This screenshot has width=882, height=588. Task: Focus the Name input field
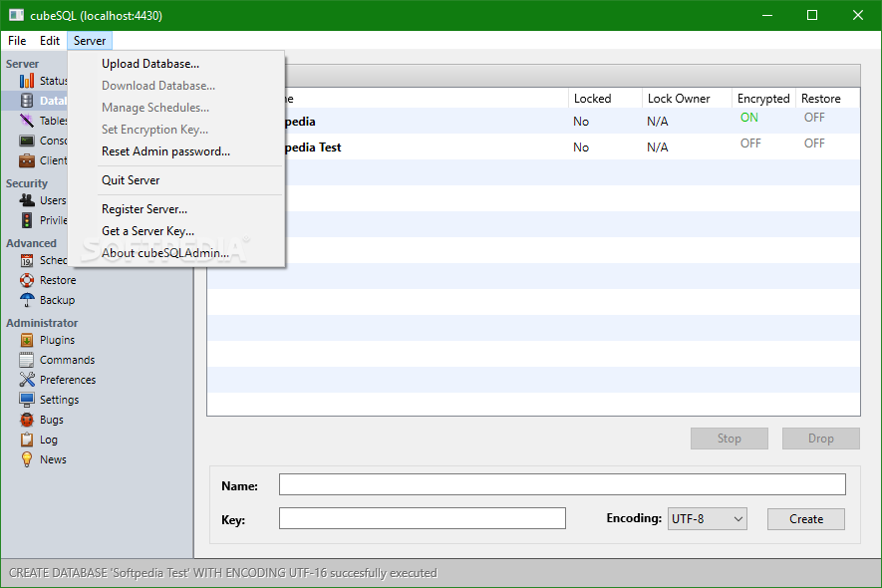tap(562, 484)
